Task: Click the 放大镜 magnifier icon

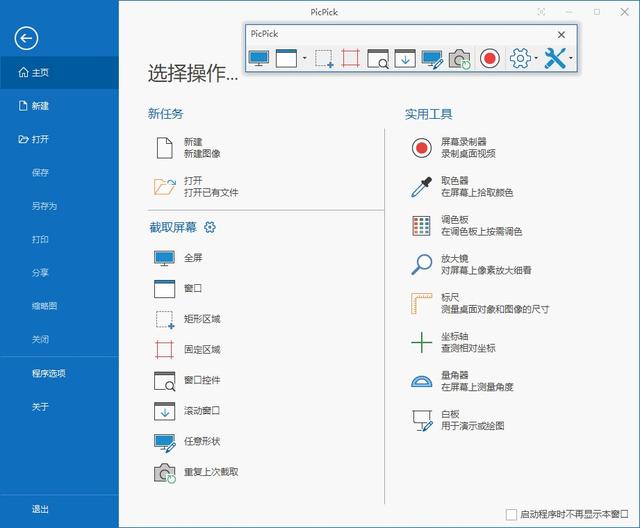Action: [422, 264]
